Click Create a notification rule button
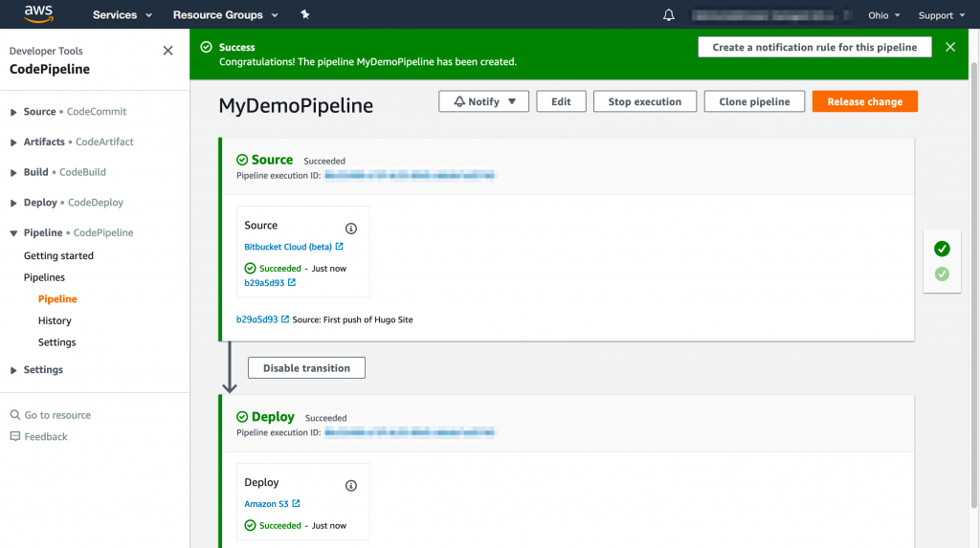980x548 pixels. pyautogui.click(x=815, y=47)
